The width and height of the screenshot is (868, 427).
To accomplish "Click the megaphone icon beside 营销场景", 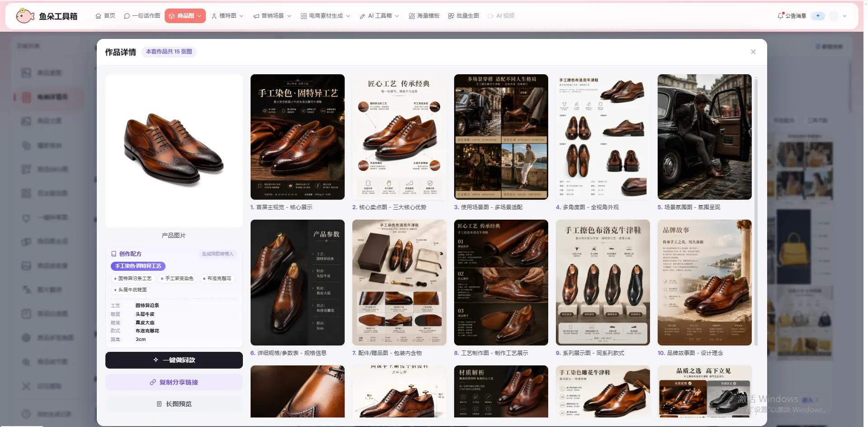I will click(256, 16).
